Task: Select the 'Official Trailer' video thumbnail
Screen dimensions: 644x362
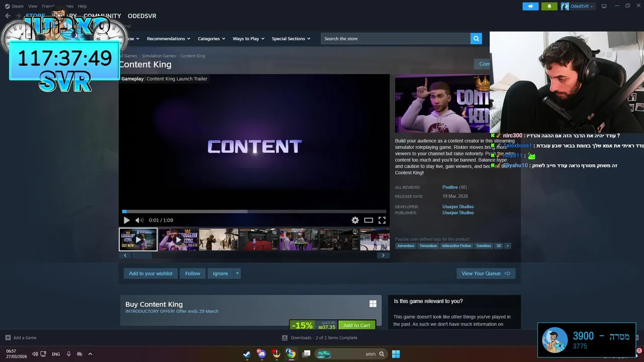Action: pyautogui.click(x=178, y=239)
